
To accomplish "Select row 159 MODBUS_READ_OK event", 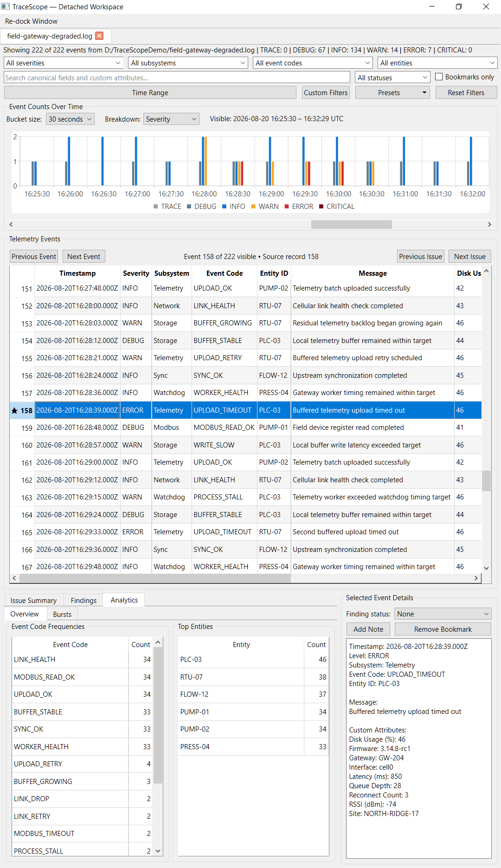I will click(246, 428).
